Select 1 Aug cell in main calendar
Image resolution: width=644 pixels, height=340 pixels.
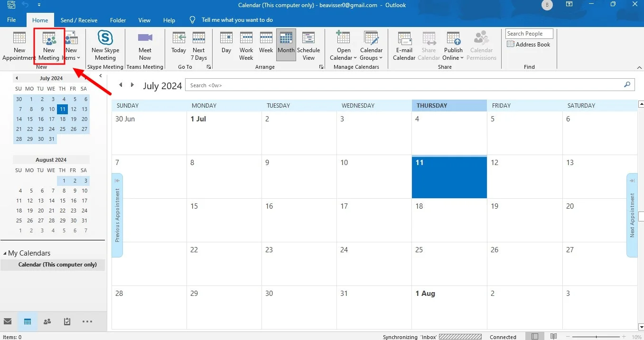point(449,308)
